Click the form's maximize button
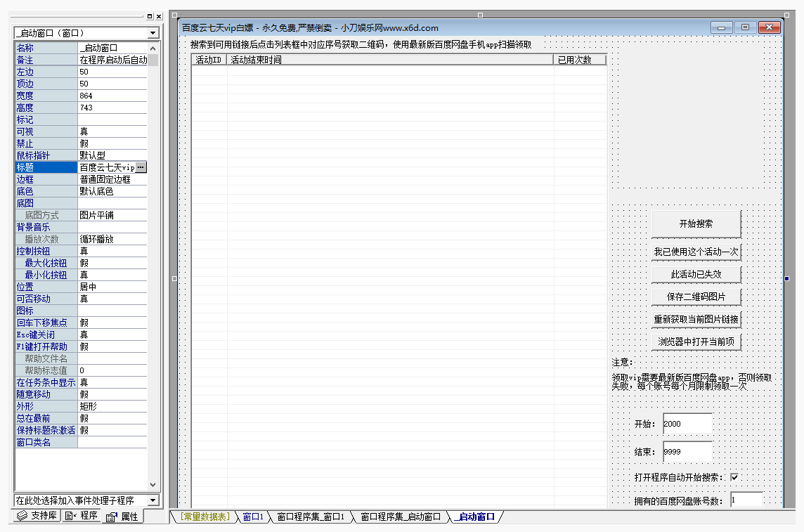This screenshot has height=532, width=804. 745,27
